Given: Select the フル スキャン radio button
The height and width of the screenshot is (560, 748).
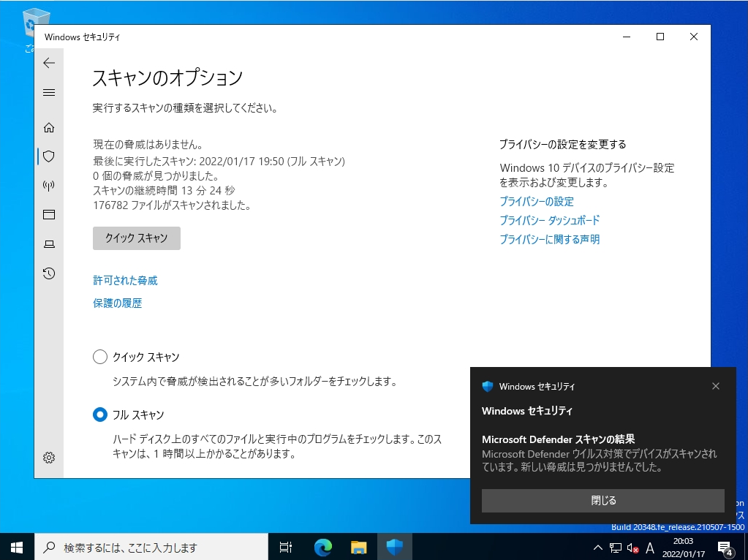Looking at the screenshot, I should tap(99, 415).
